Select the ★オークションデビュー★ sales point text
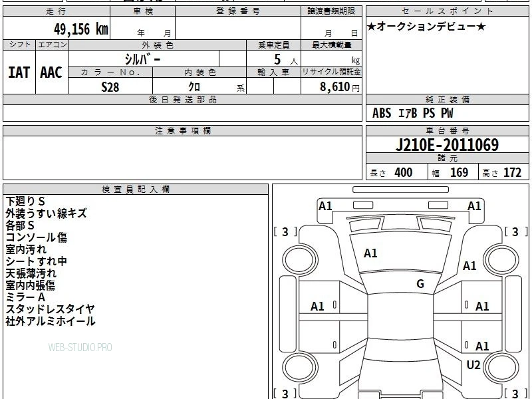532x399 pixels. (426, 27)
